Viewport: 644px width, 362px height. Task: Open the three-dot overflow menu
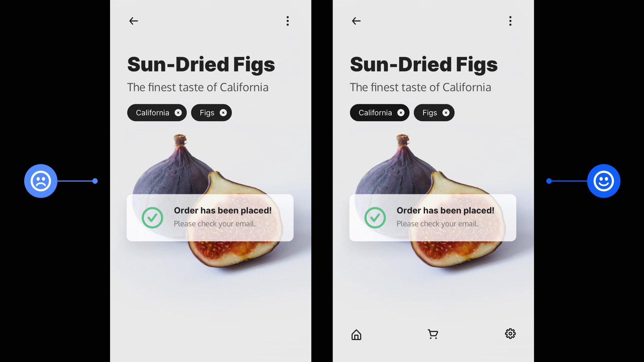tap(288, 21)
